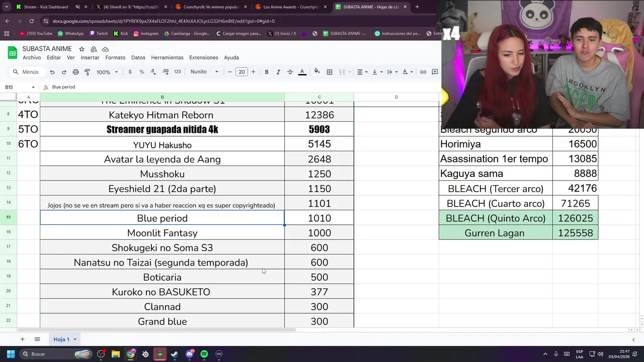Click the Menús search box
The height and width of the screenshot is (362, 644).
(26, 72)
